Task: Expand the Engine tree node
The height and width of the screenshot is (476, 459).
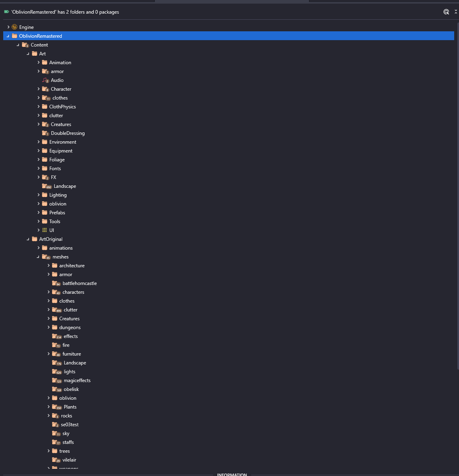Action: pos(8,27)
